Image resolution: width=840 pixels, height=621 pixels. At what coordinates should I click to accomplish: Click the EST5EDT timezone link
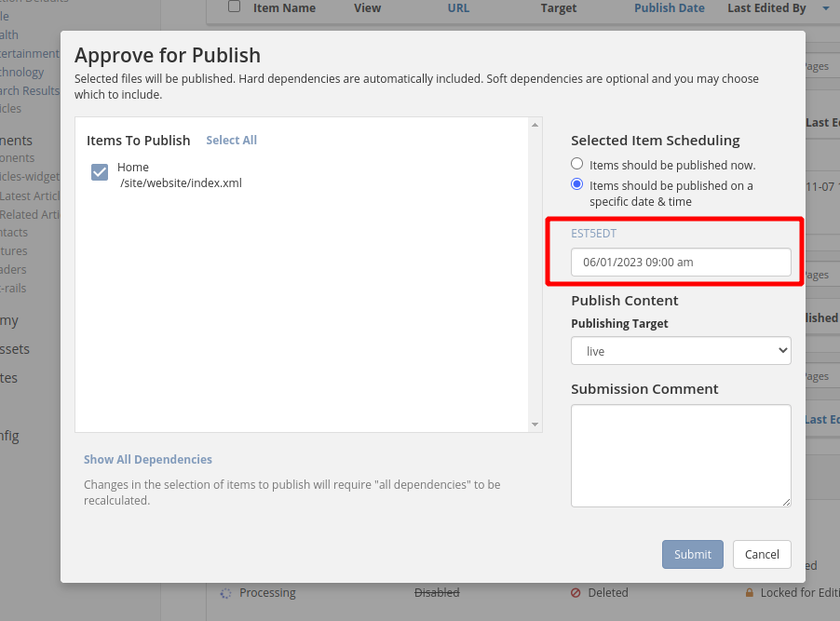pos(593,233)
